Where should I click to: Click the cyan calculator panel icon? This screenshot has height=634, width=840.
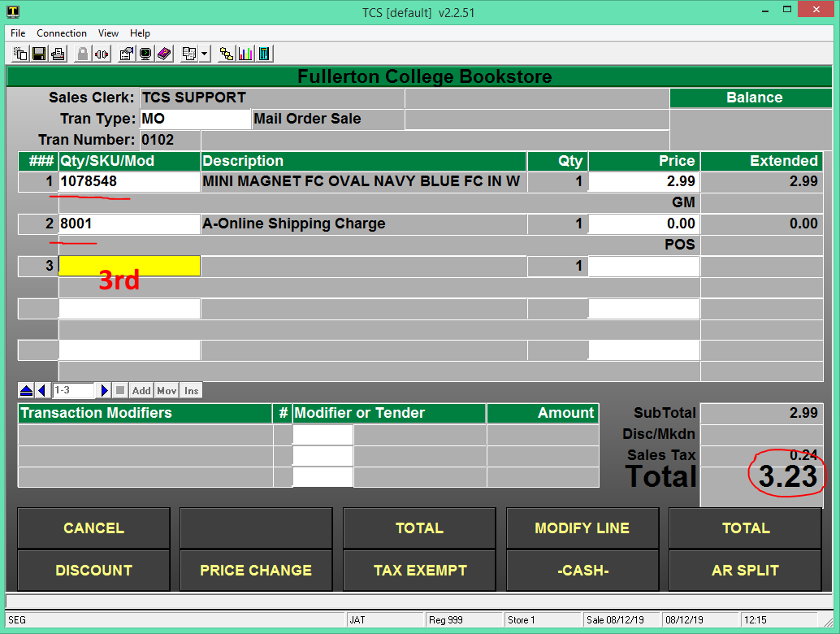[264, 54]
